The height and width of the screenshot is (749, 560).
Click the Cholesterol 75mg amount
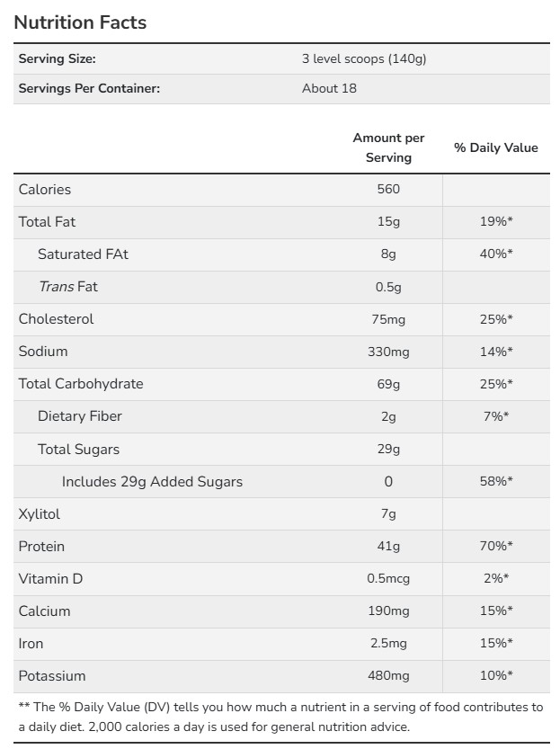click(x=388, y=319)
